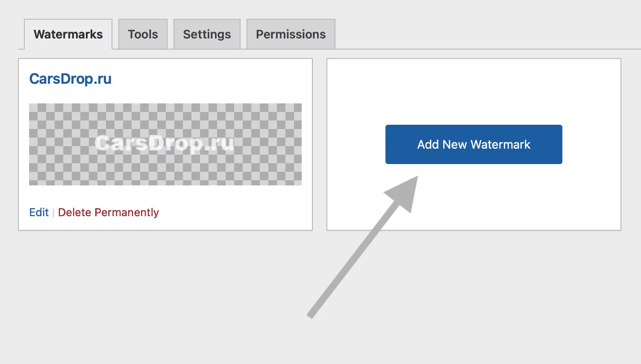Create a new watermark via the blue button
641x364 pixels.
pos(473,144)
